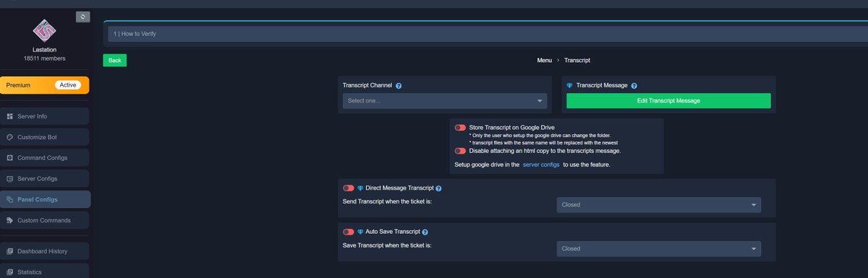Click the Transcript Channel help icon
The image size is (868, 278).
pyautogui.click(x=399, y=86)
